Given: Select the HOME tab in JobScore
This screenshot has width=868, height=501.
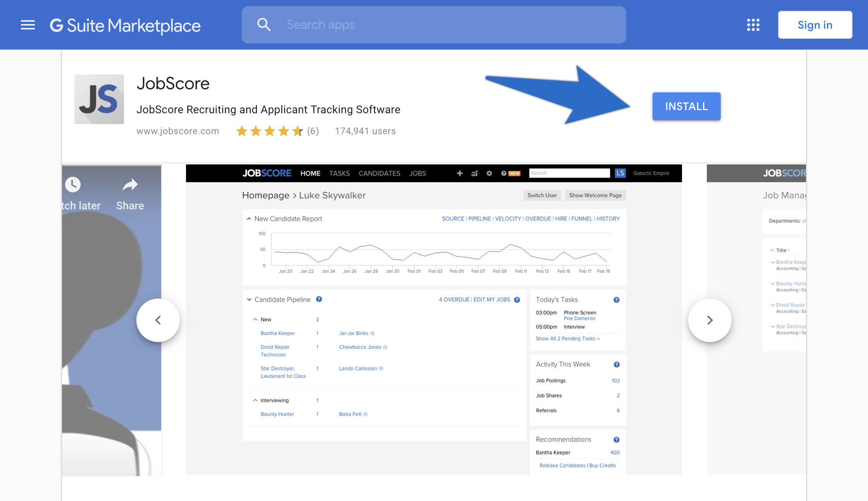Looking at the screenshot, I should click(x=310, y=173).
